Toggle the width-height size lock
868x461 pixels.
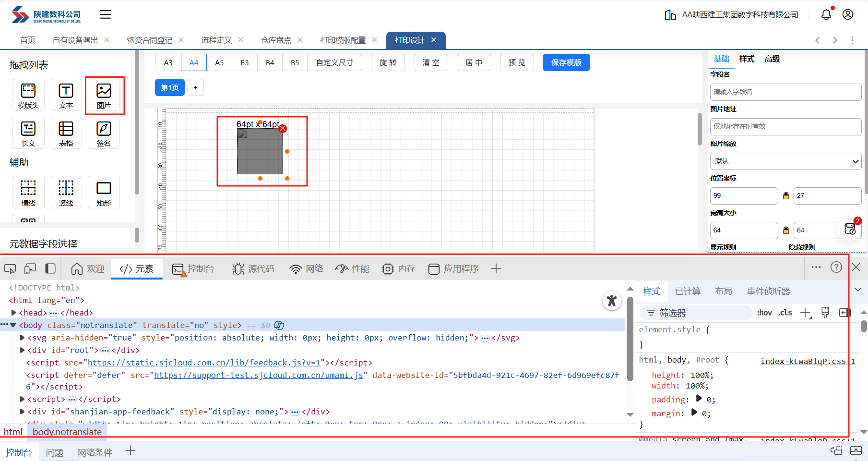point(786,230)
